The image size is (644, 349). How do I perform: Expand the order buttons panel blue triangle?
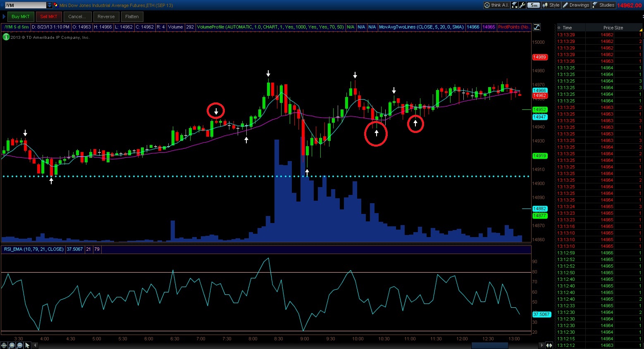[x=4, y=17]
